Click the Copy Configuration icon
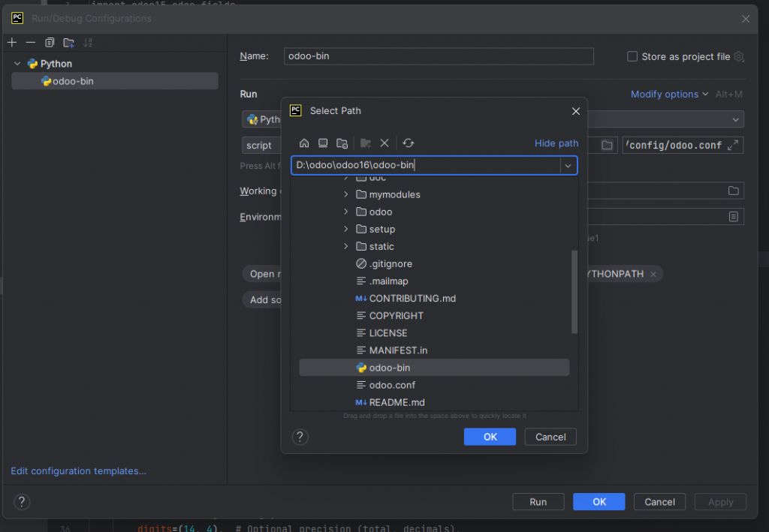 (x=50, y=43)
